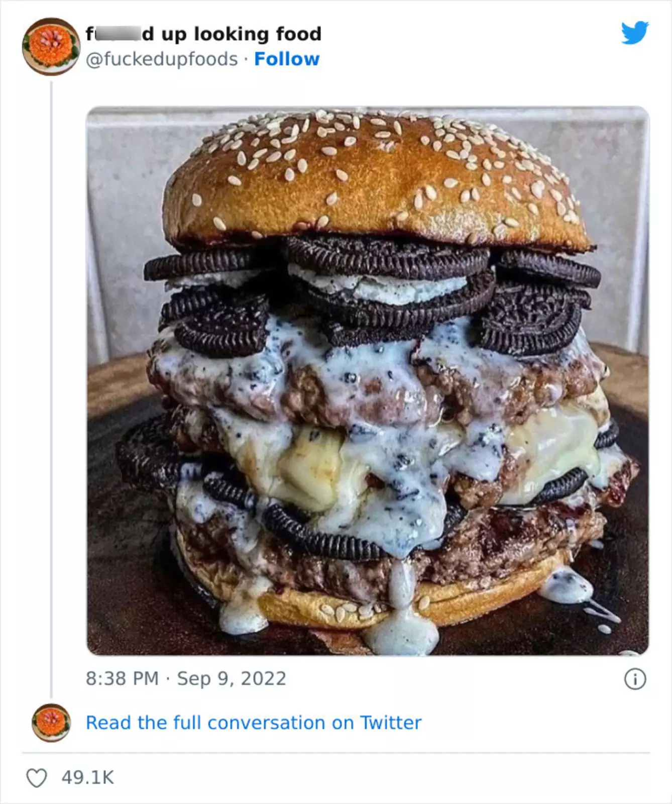Open the 'up looking food' display name
Image resolution: width=672 pixels, height=804 pixels.
[x=203, y=34]
